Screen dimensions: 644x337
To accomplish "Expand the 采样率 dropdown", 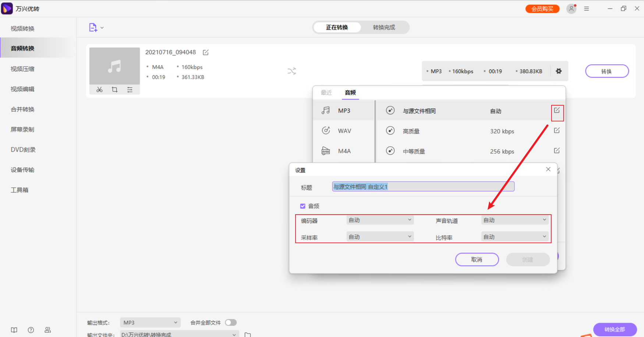I will pyautogui.click(x=380, y=237).
